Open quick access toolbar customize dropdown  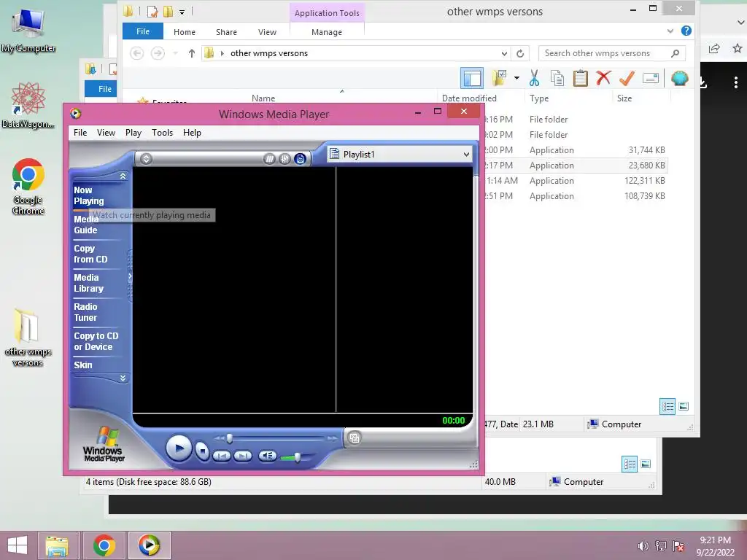point(182,12)
